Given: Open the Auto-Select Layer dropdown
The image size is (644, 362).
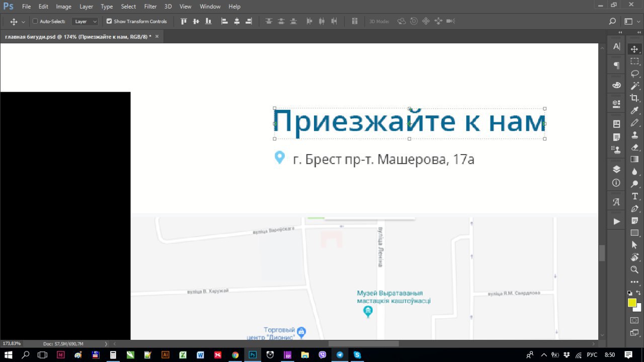Looking at the screenshot, I should (85, 22).
